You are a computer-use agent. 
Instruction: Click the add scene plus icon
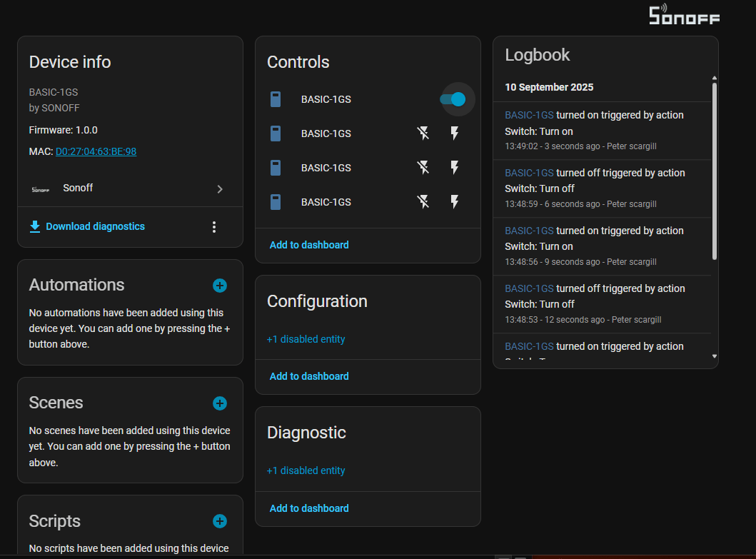tap(220, 403)
